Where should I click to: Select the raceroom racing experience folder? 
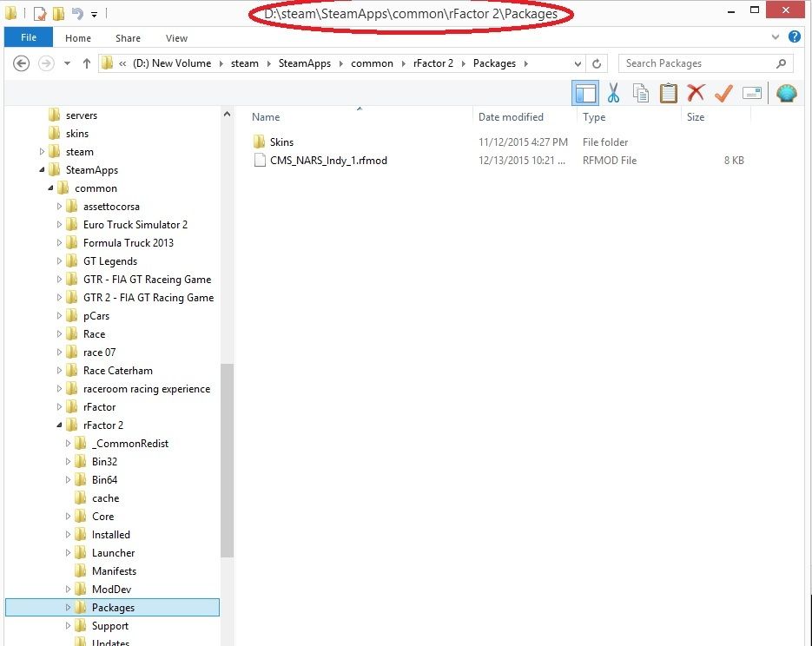point(147,389)
